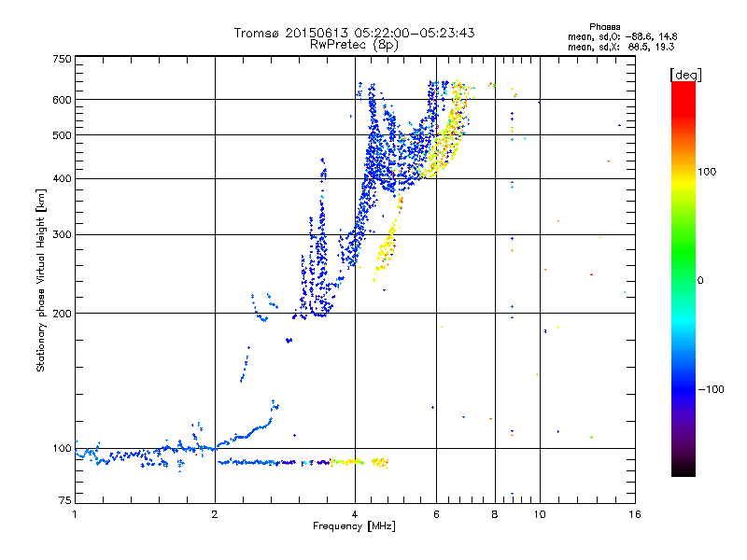Click x-axis tick label '10'

point(540,514)
